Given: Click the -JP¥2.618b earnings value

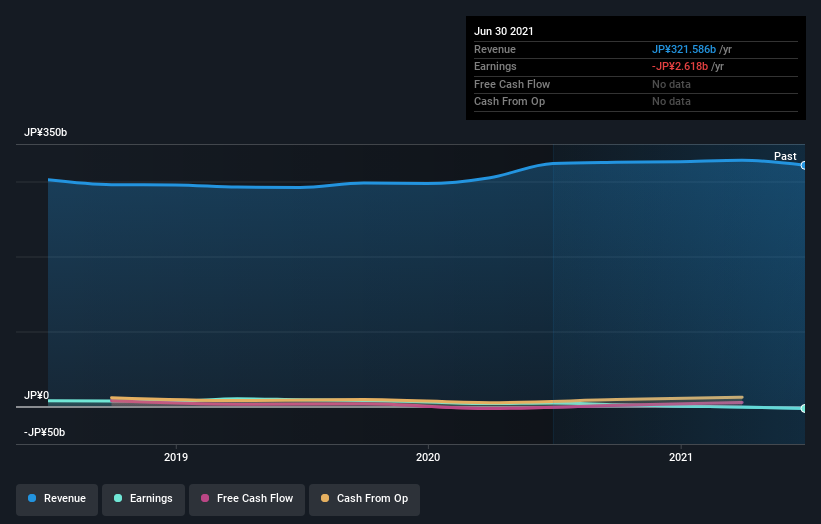Looking at the screenshot, I should coord(680,66).
